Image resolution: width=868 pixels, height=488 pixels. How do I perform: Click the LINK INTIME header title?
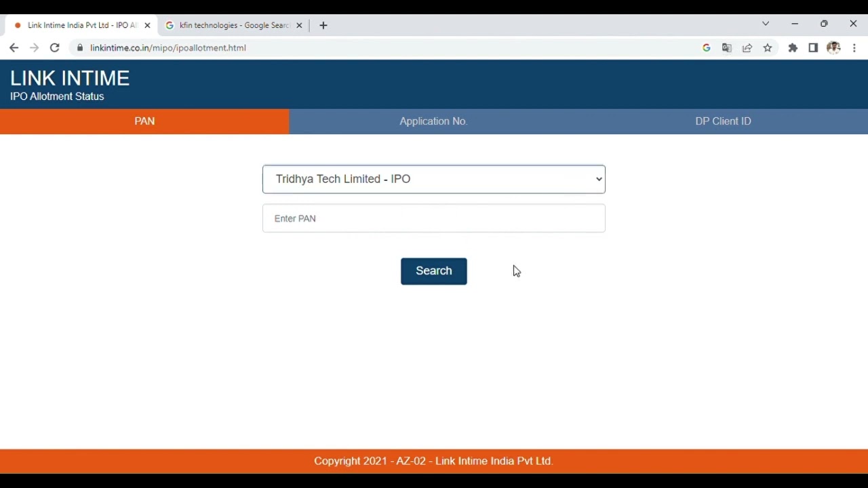[x=70, y=78]
